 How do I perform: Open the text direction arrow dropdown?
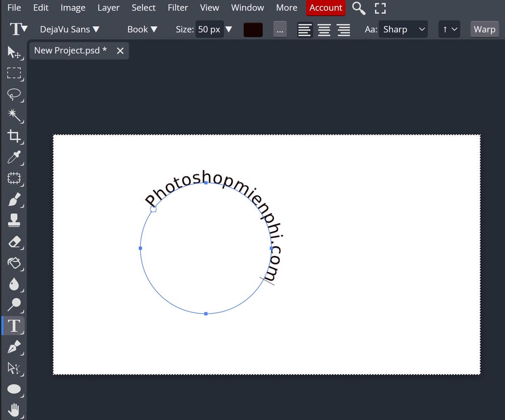449,29
